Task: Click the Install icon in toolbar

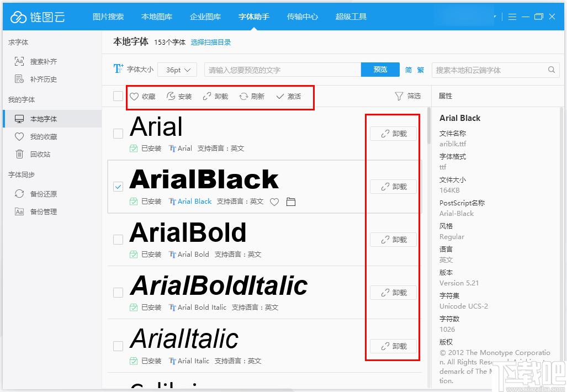Action: click(171, 97)
